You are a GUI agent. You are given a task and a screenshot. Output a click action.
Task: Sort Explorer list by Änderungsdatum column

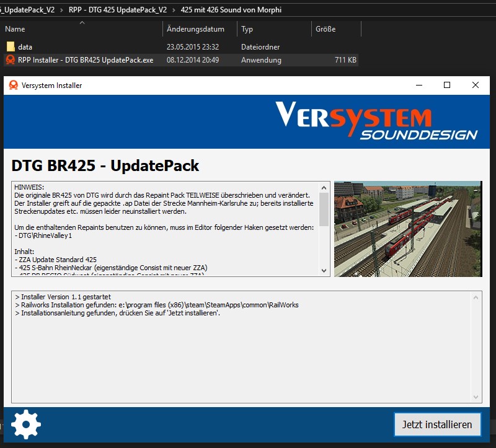(x=195, y=29)
